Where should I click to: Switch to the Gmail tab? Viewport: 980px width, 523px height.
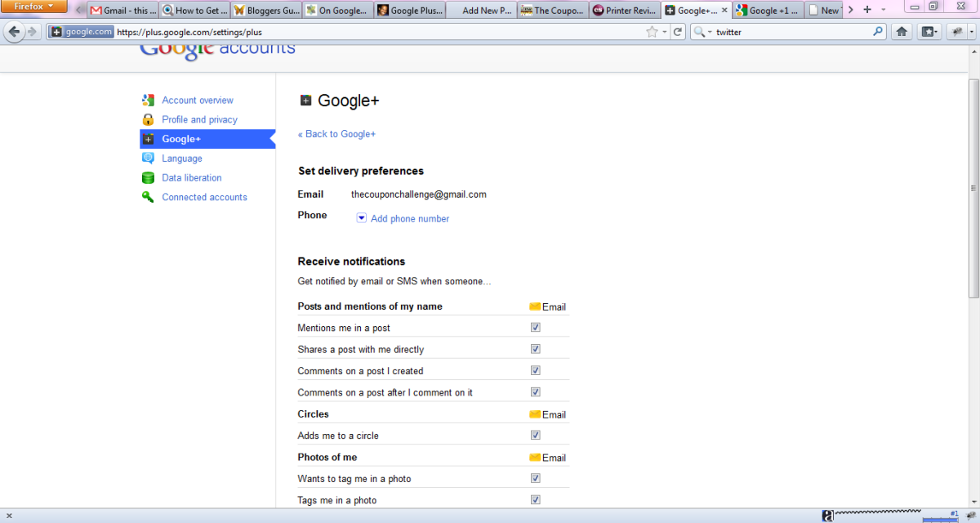tap(122, 11)
